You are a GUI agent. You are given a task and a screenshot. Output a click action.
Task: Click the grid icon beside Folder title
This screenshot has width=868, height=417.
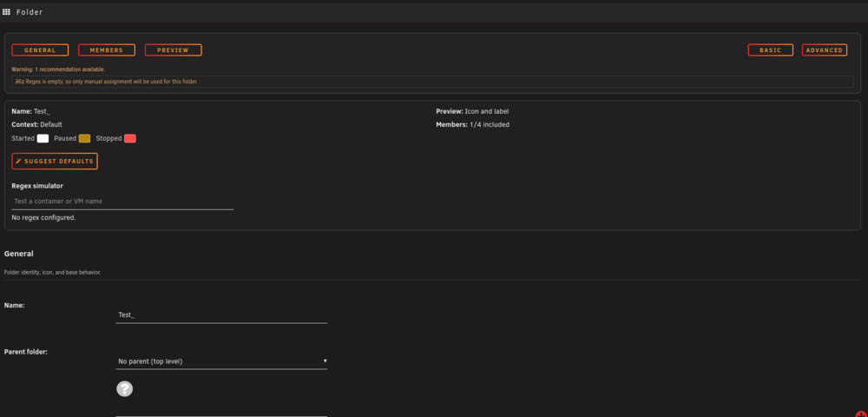[x=7, y=11]
